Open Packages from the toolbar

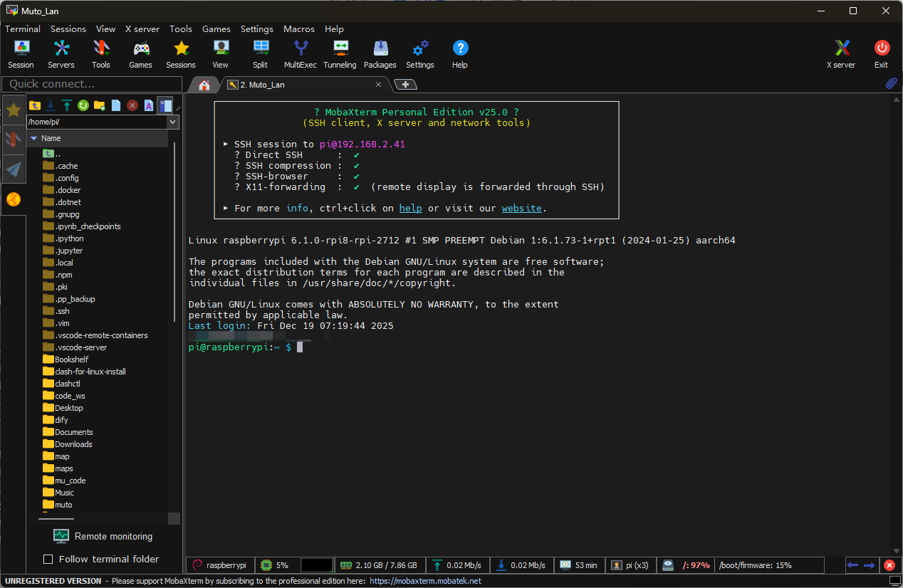pos(380,54)
